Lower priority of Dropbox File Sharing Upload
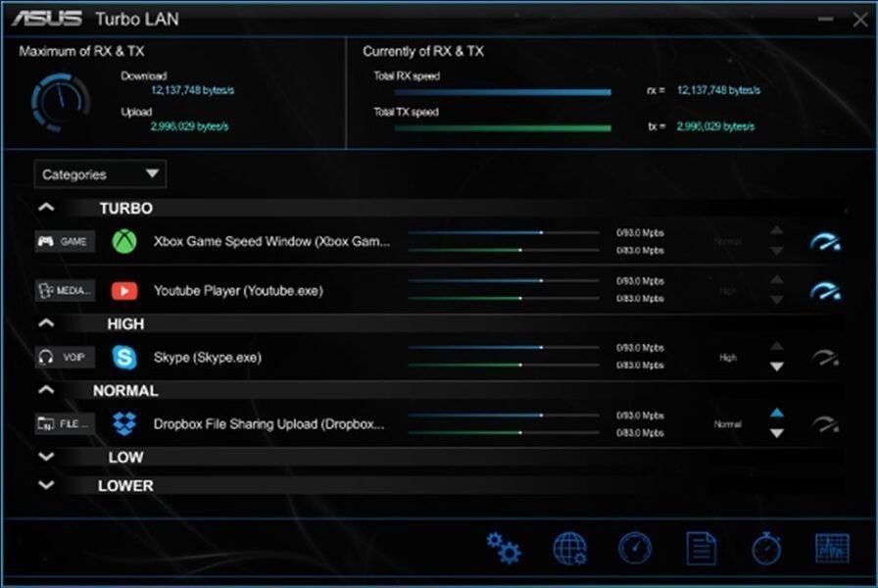Viewport: 878px width, 588px height. pos(777,433)
